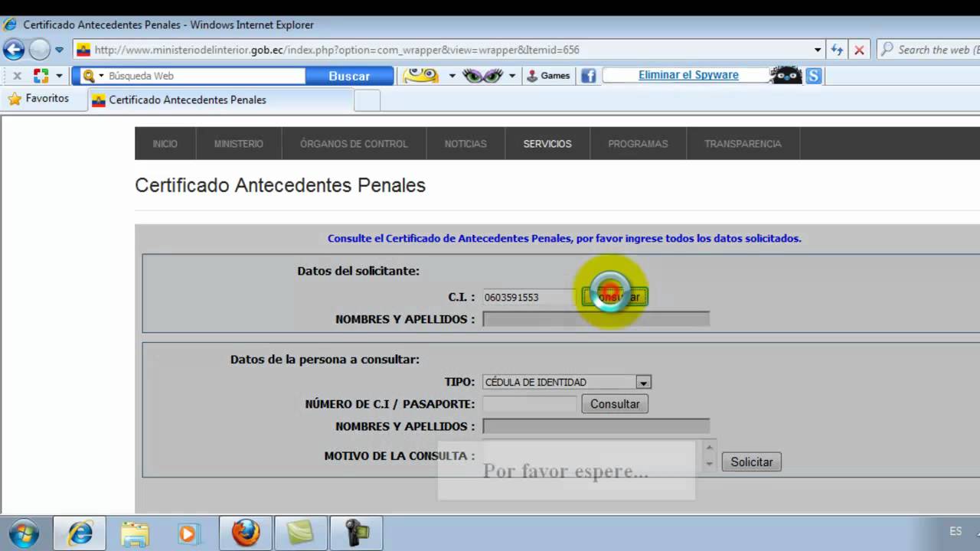Viewport: 980px width, 551px height.
Task: Click the consulted person's NOMBRES Y APELLIDOS field
Action: coord(596,426)
